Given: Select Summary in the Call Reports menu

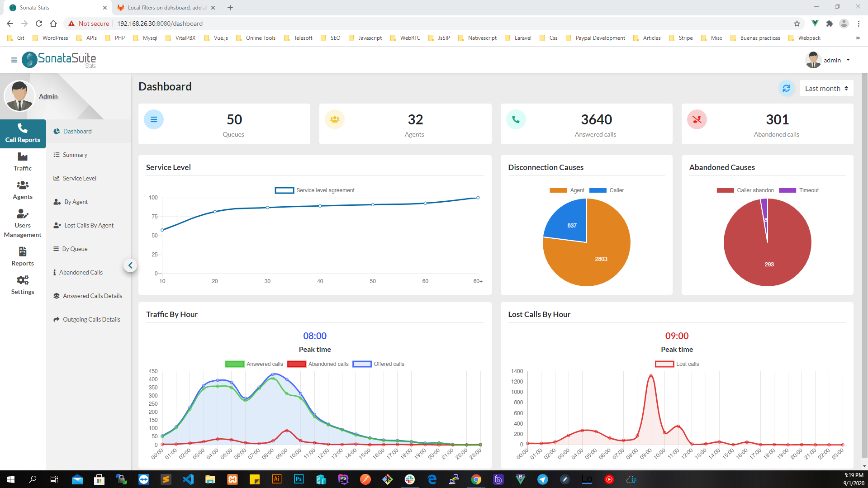Looking at the screenshot, I should pyautogui.click(x=75, y=155).
